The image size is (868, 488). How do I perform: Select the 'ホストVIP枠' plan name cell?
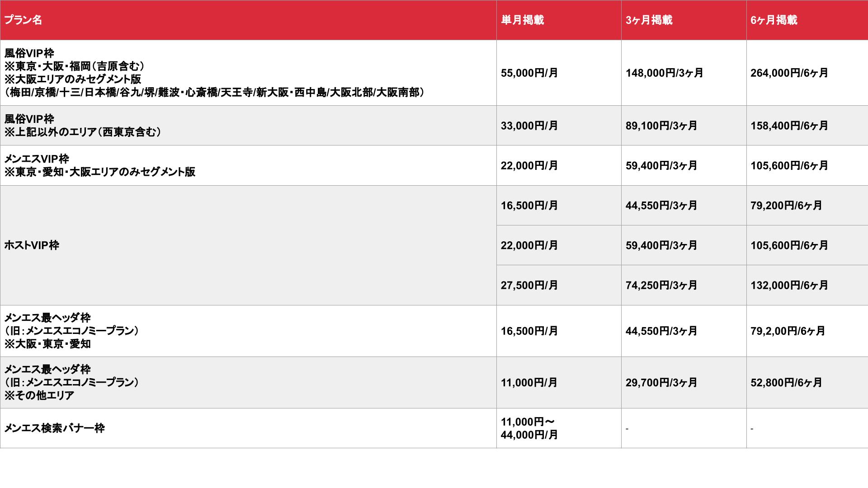tap(248, 245)
